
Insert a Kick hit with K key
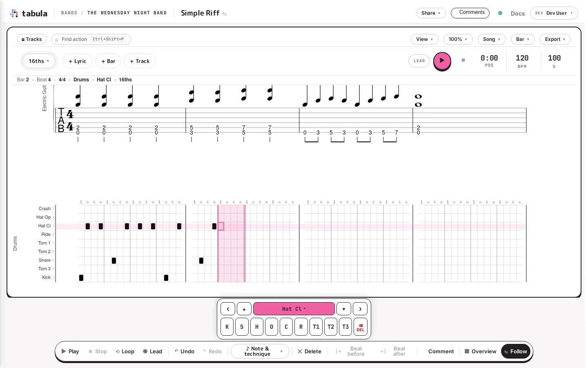coord(227,327)
